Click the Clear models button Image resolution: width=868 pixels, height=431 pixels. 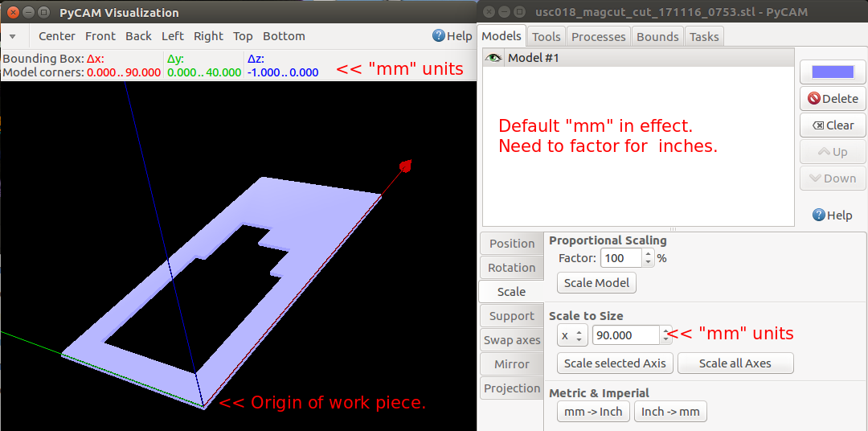(x=833, y=125)
